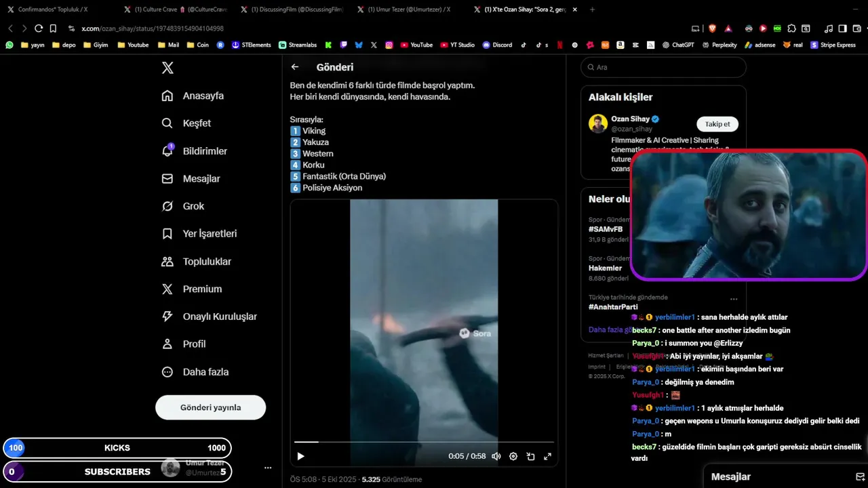Open the #AnahtarParti trend
The image size is (868, 488).
tap(613, 306)
